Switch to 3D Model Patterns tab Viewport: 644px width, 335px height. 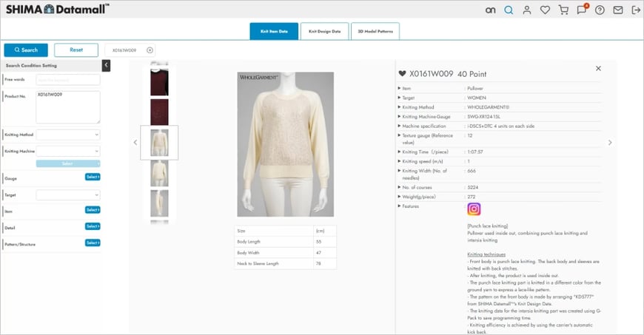[x=375, y=31]
